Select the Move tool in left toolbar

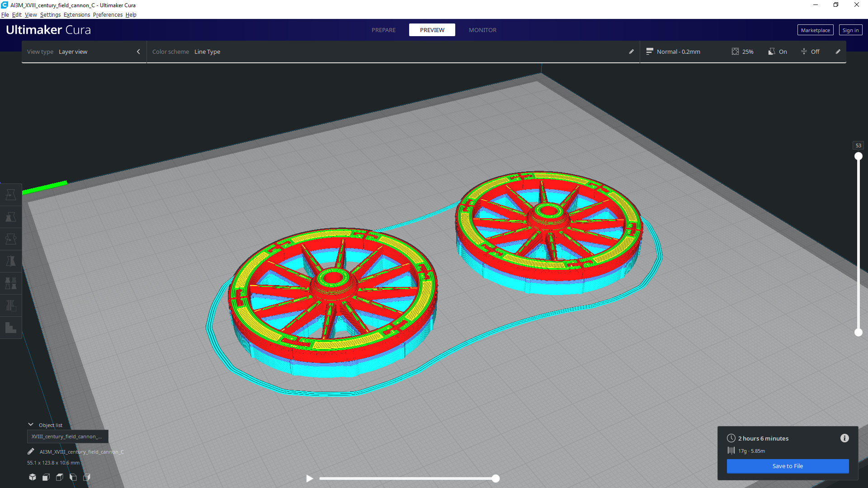[11, 195]
